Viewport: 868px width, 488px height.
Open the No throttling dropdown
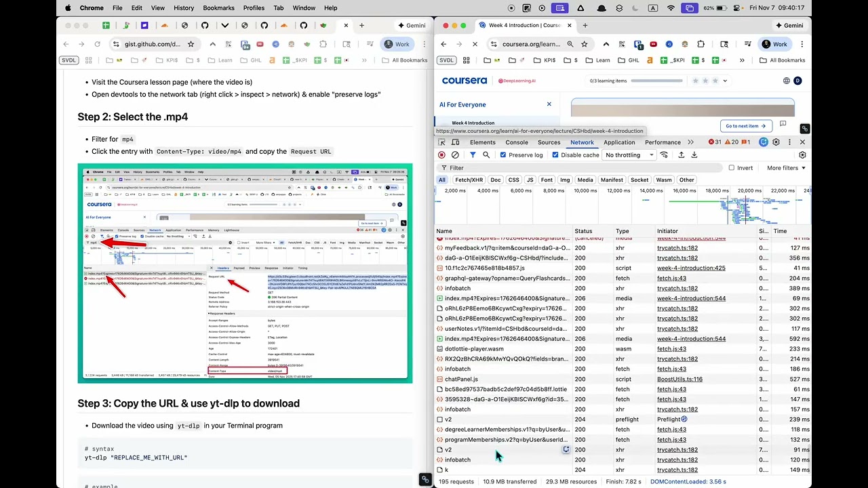pos(630,155)
